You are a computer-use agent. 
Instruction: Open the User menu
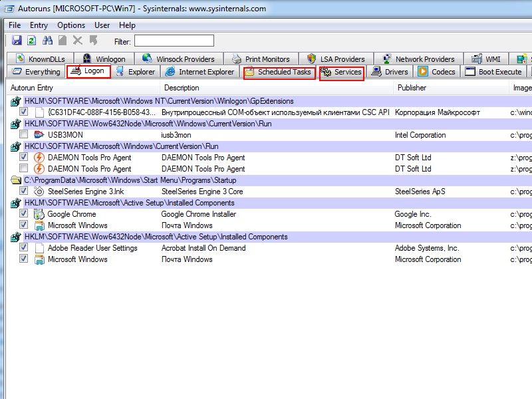pyautogui.click(x=102, y=25)
